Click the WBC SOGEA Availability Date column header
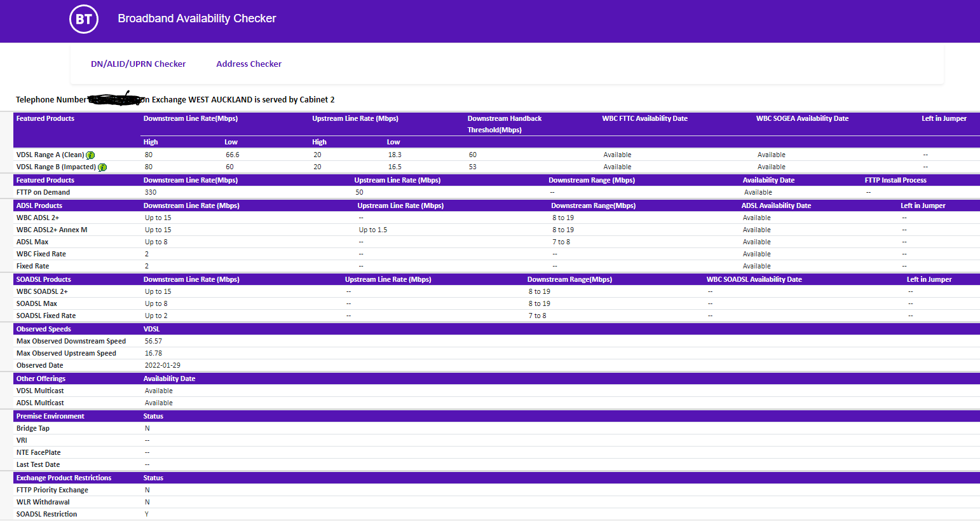980x521 pixels. point(802,118)
